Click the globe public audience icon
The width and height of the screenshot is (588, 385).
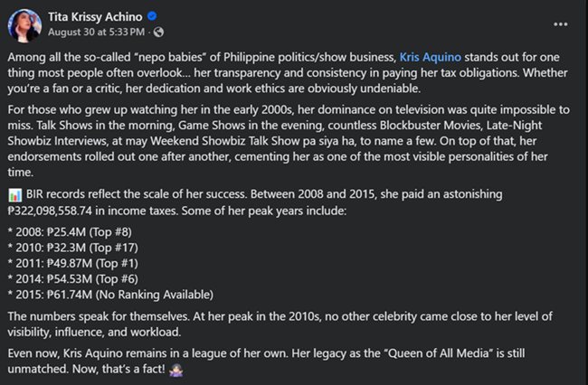coord(158,33)
